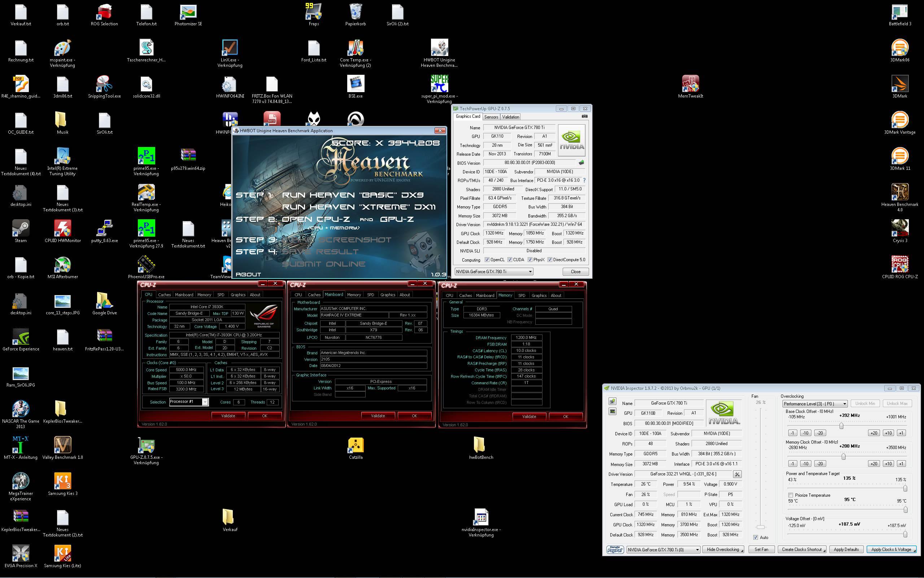Screen dimensions: 924x578
Task: Click Run Heaven "Xtreme" DX11 in HWBOT Heaven
Action: pyautogui.click(x=358, y=207)
